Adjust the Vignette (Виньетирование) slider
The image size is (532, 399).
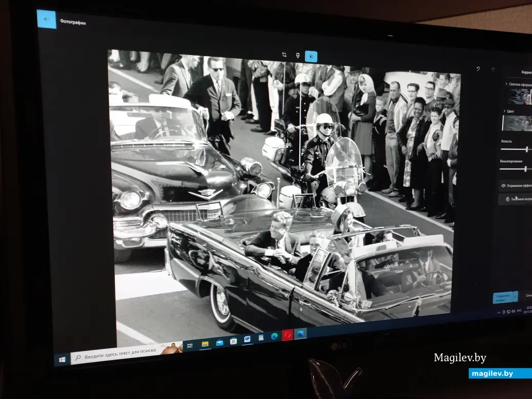click(x=525, y=169)
